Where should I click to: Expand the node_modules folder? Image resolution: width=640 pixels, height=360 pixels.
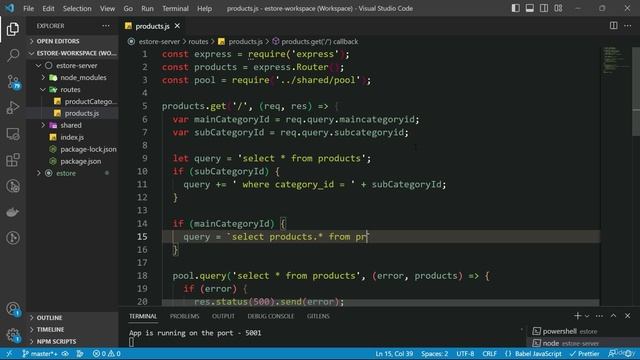pyautogui.click(x=73, y=77)
